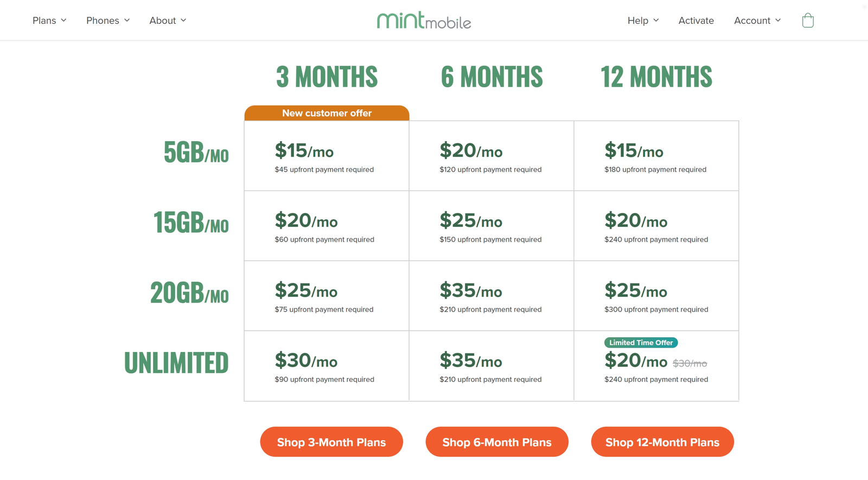Image resolution: width=868 pixels, height=480 pixels.
Task: Select the 5GB 3-month $15/mo plan cell
Action: (327, 156)
